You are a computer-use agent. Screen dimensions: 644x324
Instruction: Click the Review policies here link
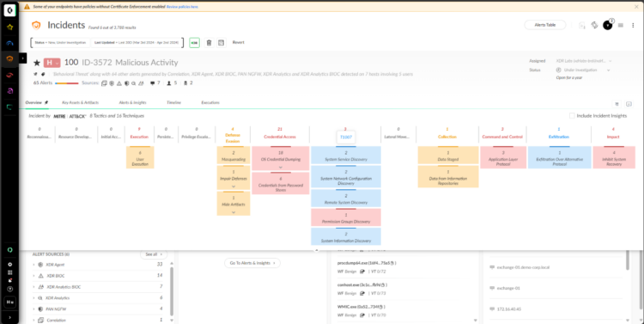pyautogui.click(x=182, y=7)
